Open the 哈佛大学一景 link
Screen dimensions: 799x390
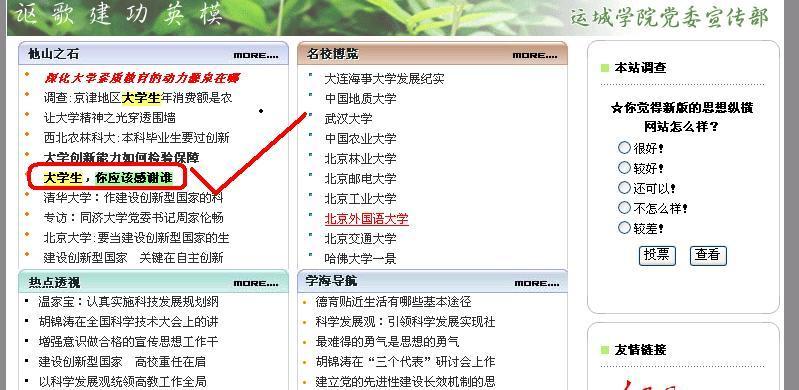point(360,258)
